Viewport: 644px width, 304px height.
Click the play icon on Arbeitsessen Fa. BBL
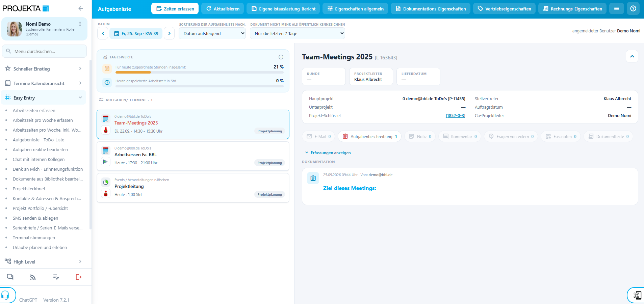point(106,162)
